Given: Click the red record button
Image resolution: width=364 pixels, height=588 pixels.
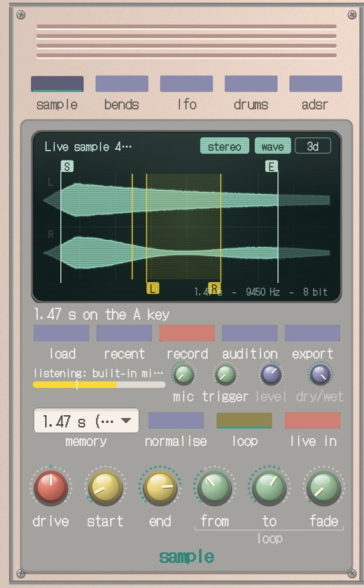Looking at the screenshot, I should point(187,333).
